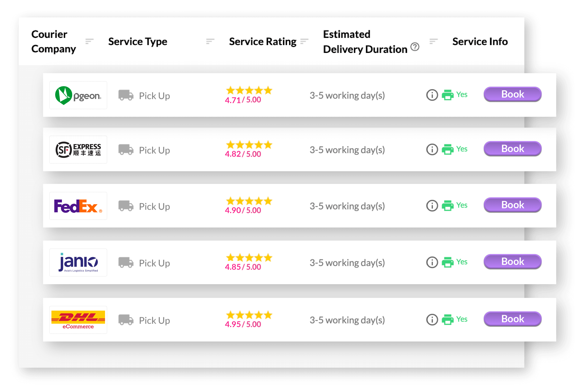This screenshot has height=392, width=575.
Task: Click the truck icon in the DHL row
Action: [x=126, y=320]
